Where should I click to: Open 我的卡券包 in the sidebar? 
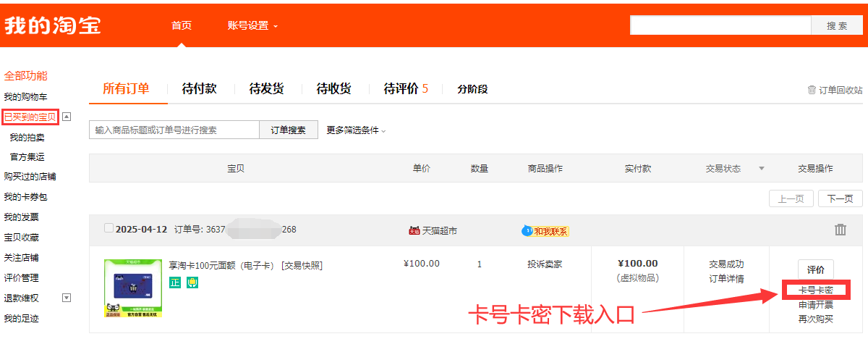pyautogui.click(x=25, y=196)
